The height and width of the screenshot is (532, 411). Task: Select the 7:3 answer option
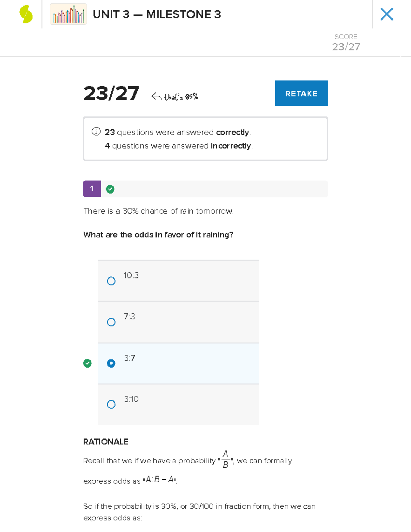click(x=111, y=322)
